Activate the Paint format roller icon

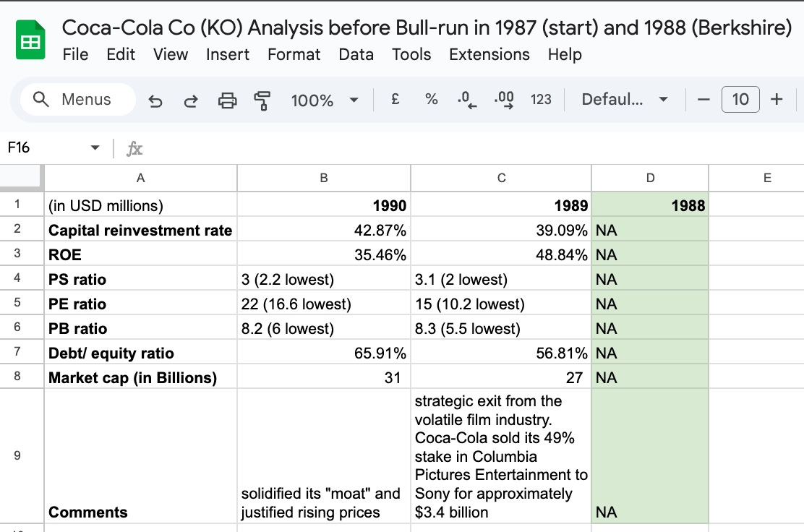(262, 100)
